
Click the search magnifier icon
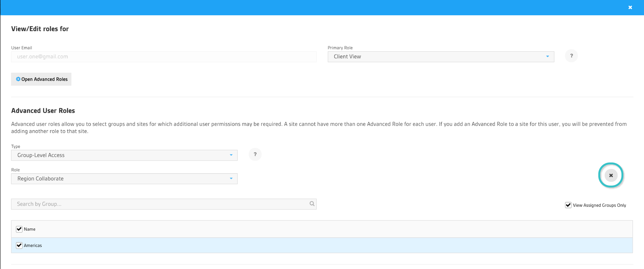pos(312,204)
